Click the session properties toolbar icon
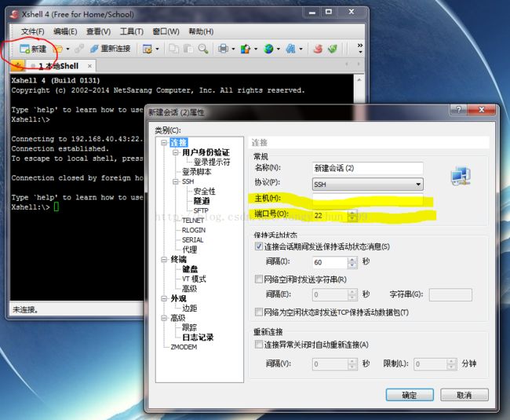 pos(148,49)
